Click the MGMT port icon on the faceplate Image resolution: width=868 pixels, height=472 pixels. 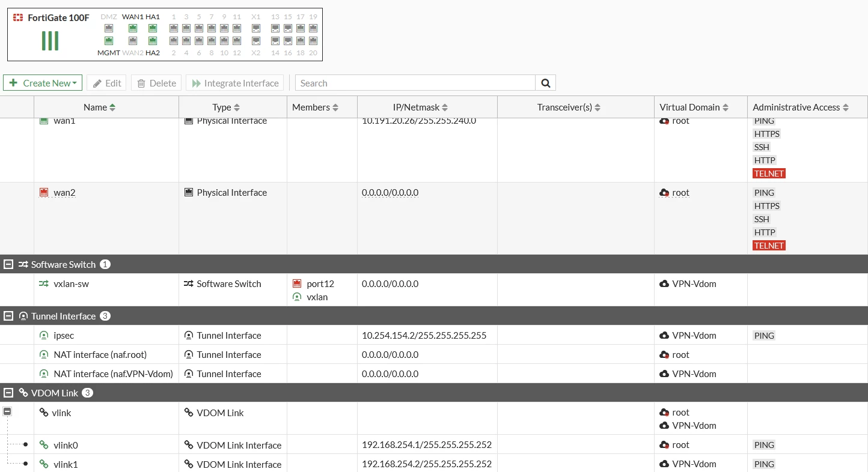click(109, 41)
